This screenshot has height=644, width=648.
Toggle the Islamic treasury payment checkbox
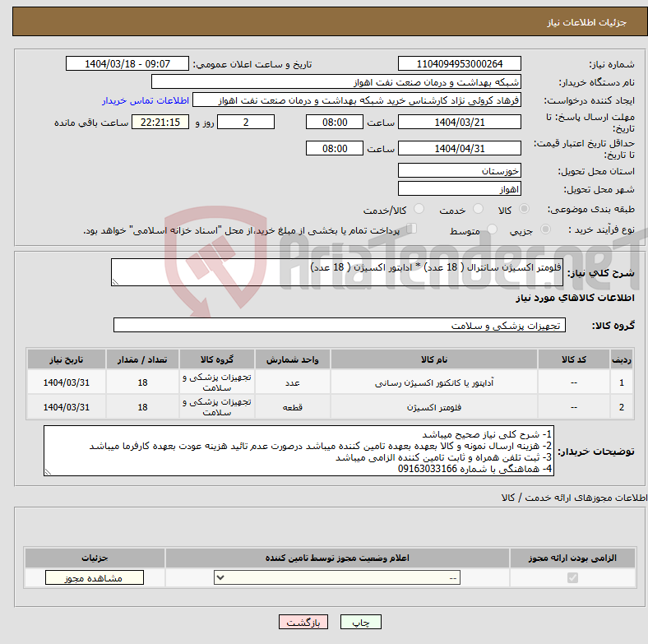pyautogui.click(x=411, y=229)
